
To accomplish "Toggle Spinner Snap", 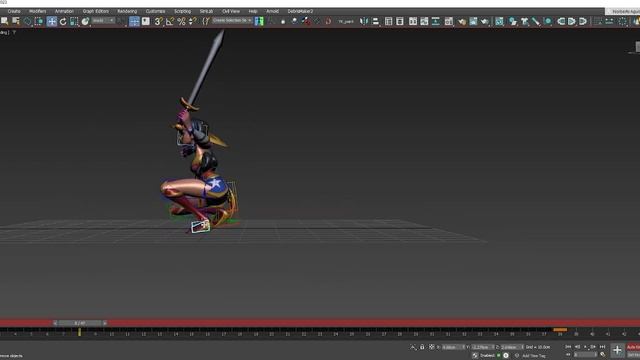I will click(x=192, y=21).
